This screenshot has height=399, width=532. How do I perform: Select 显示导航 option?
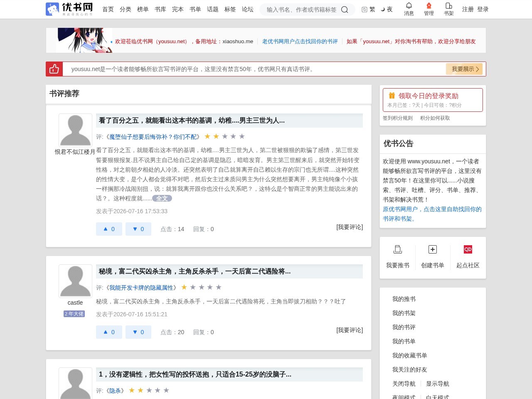[438, 384]
